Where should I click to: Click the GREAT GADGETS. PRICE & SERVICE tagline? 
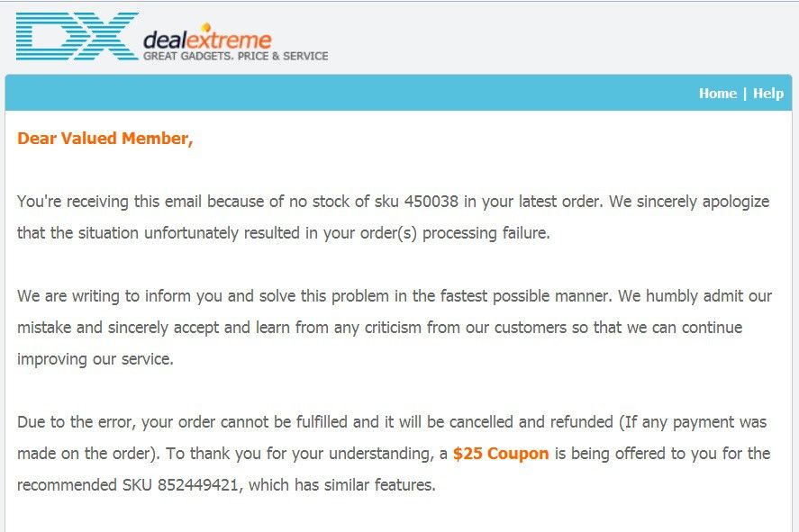click(x=235, y=56)
